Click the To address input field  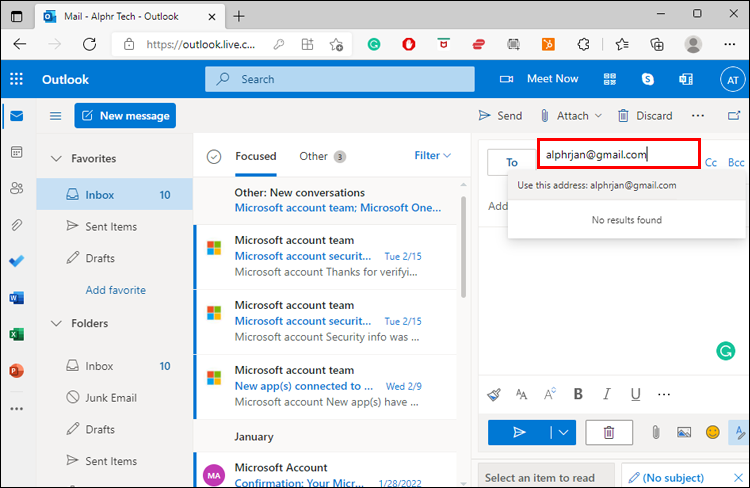[x=618, y=154]
